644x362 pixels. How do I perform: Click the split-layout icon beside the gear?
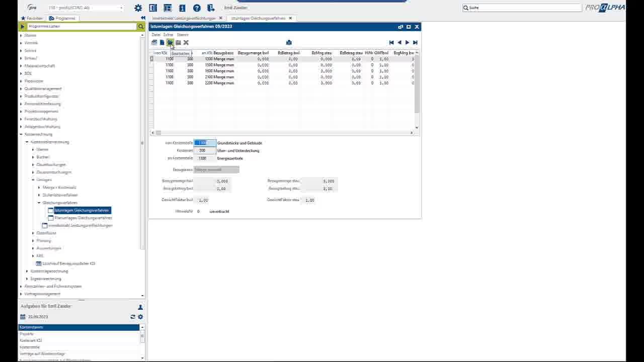[x=153, y=8]
